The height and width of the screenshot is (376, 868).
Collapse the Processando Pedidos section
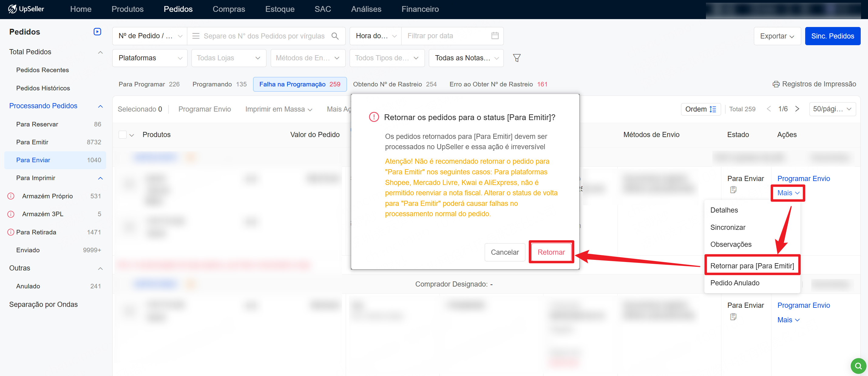tap(100, 106)
